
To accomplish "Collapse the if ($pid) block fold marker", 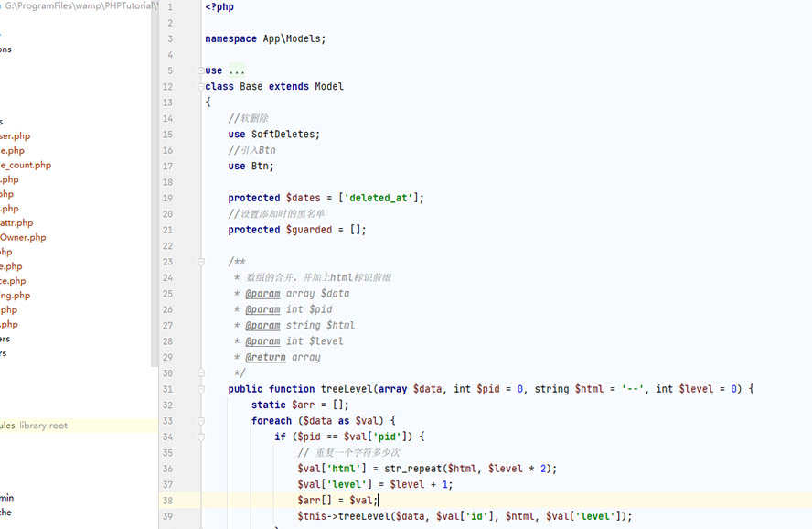I will 200,437.
